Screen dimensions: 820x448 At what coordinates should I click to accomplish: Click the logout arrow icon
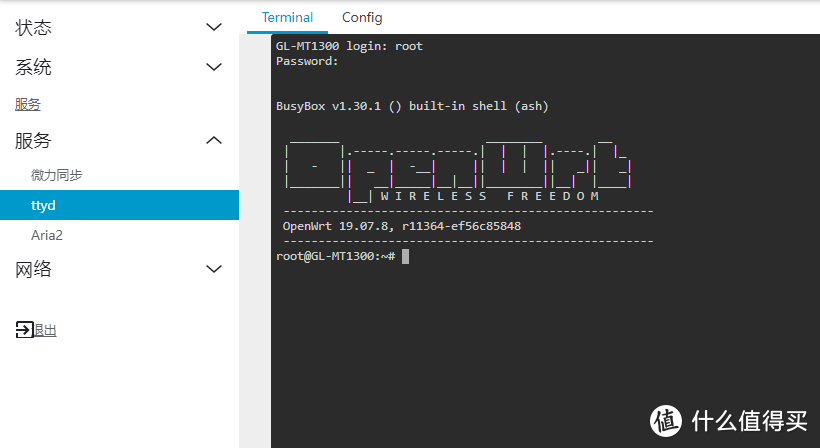click(x=24, y=329)
